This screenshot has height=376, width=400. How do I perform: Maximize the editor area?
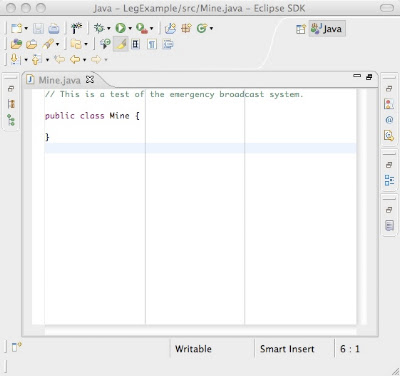click(369, 77)
